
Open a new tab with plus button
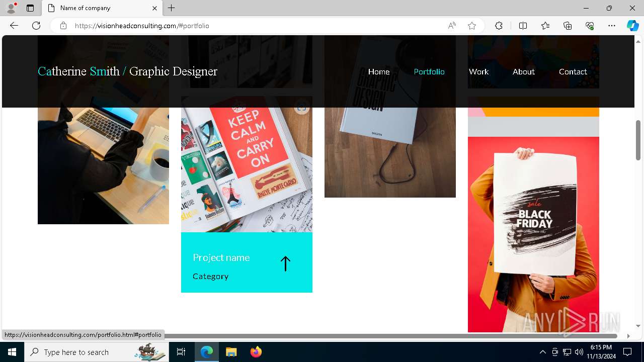pyautogui.click(x=172, y=8)
